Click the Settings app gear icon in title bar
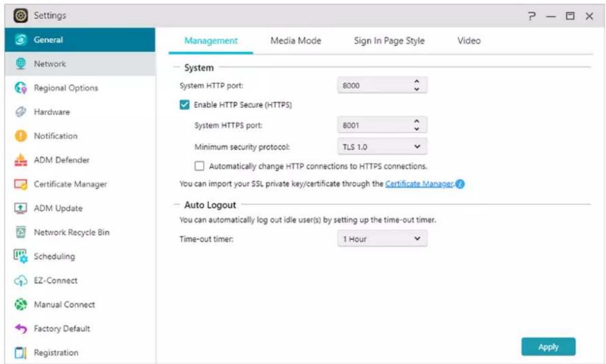The height and width of the screenshot is (364, 606). point(20,15)
